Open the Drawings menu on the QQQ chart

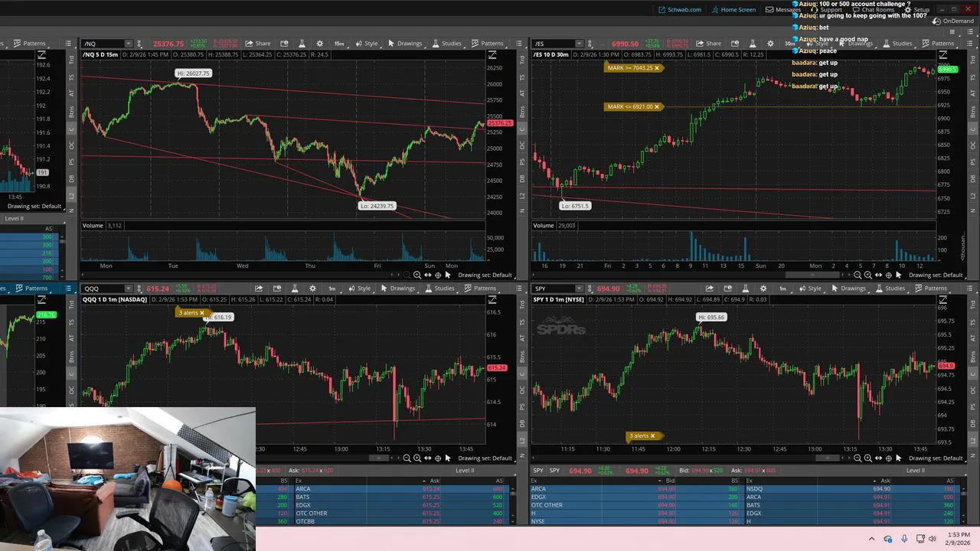point(397,289)
